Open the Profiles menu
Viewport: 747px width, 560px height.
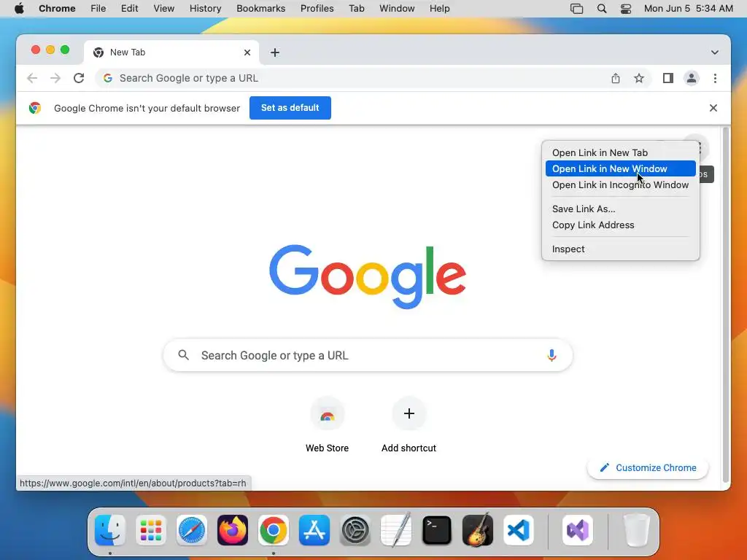coord(317,9)
